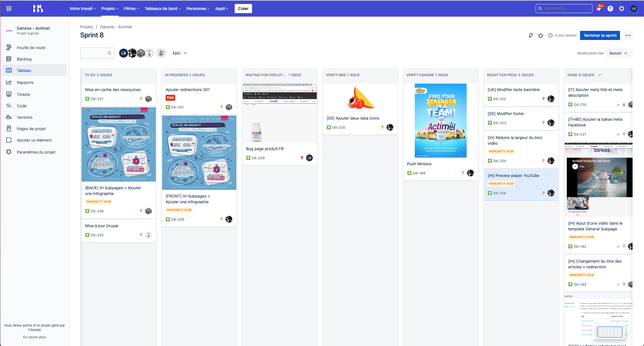Expand the Personnes menu
644x346 pixels.
pyautogui.click(x=198, y=9)
